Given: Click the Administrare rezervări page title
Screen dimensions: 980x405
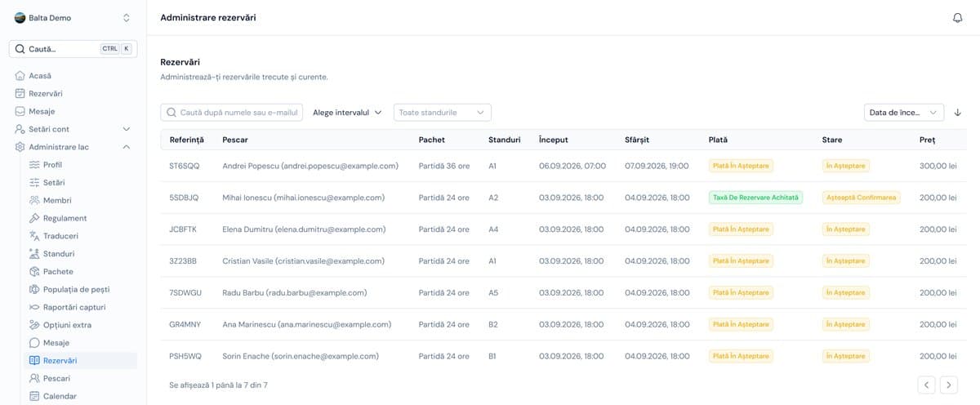Looking at the screenshot, I should (208, 18).
